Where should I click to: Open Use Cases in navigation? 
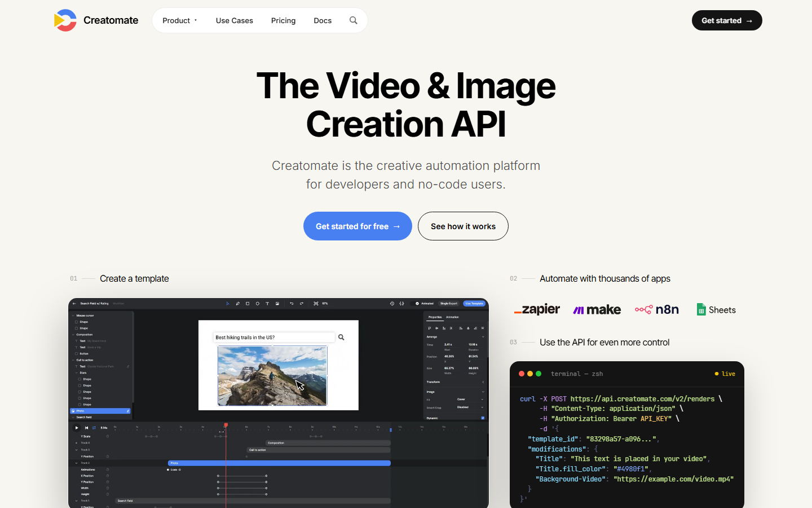pos(235,20)
